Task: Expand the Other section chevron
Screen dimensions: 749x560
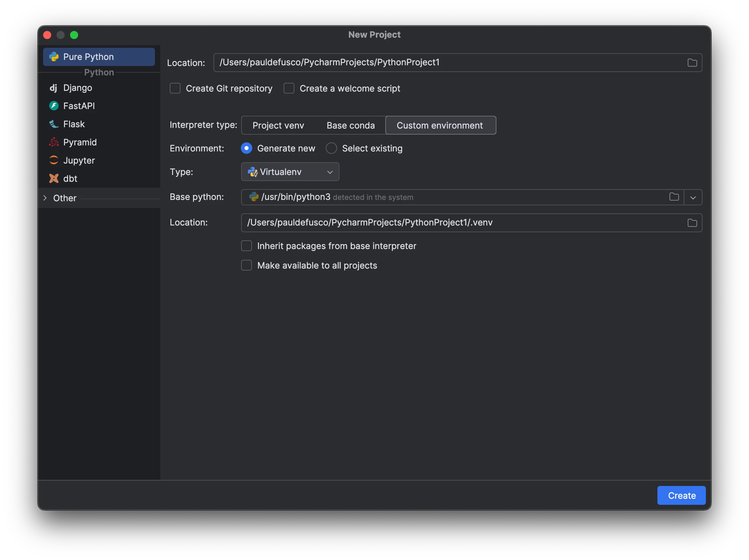Action: pyautogui.click(x=45, y=198)
